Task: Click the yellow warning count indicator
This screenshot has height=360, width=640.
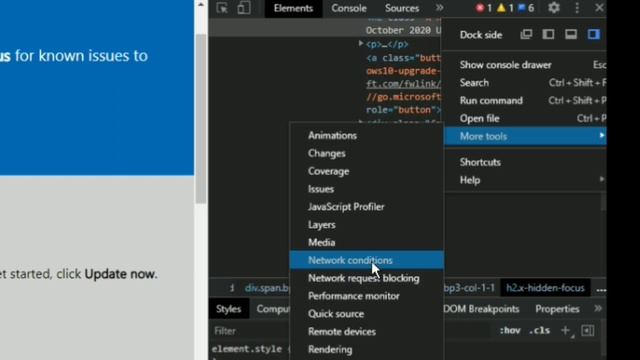Action: [x=505, y=8]
